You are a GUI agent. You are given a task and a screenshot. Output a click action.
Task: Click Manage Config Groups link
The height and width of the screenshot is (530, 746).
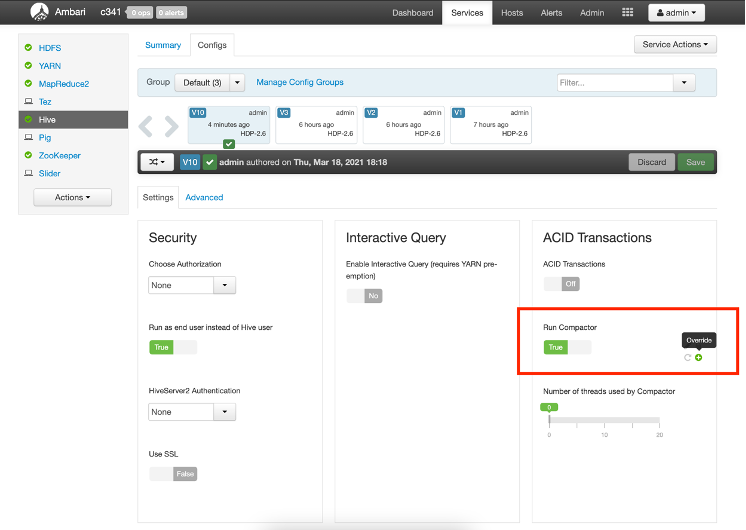300,82
